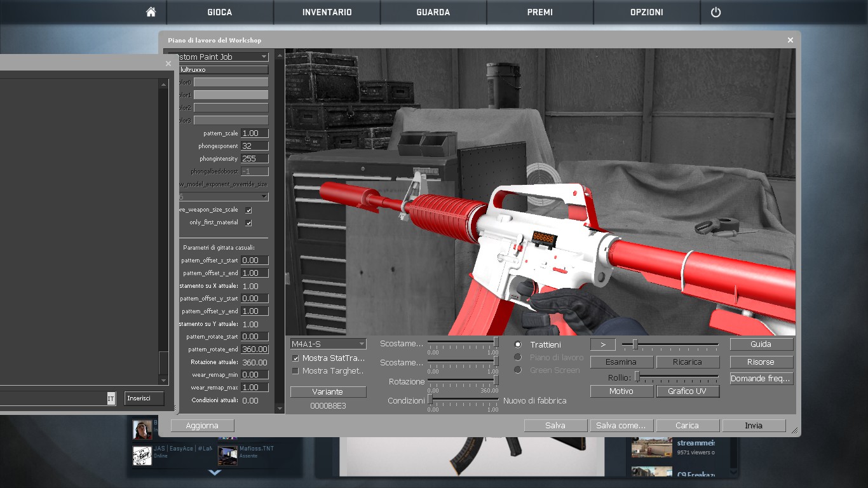Viewport: 868px width, 488px height.
Task: Click the phongintensity input field
Action: 255,159
